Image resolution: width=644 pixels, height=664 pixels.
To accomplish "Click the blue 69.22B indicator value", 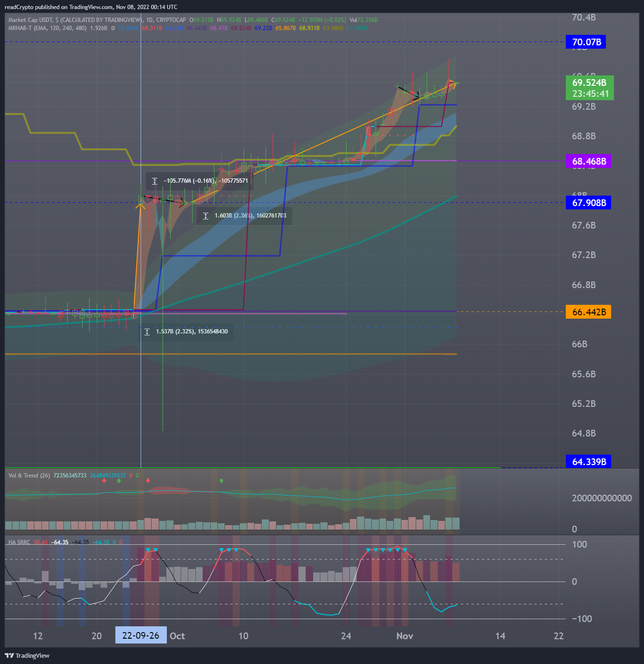I will (x=263, y=28).
